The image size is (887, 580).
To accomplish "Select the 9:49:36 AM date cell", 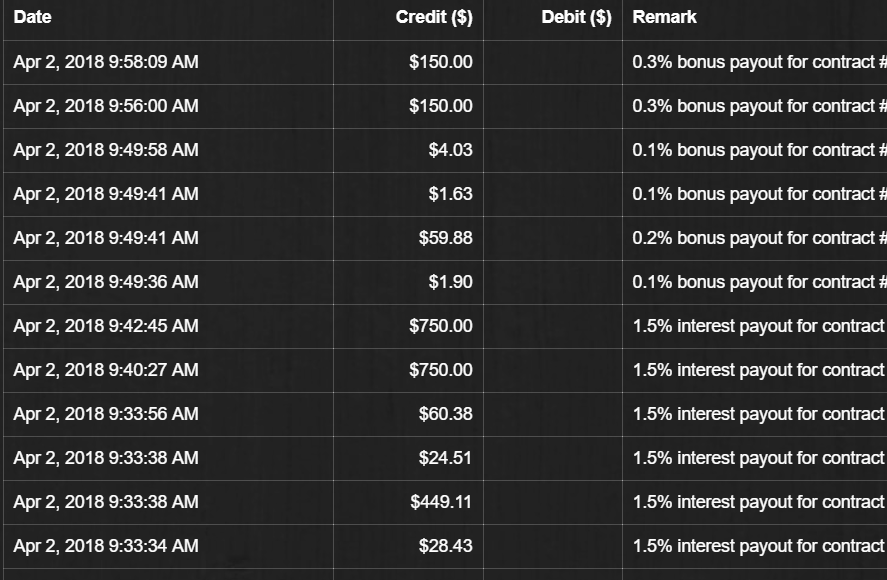I will [x=106, y=282].
